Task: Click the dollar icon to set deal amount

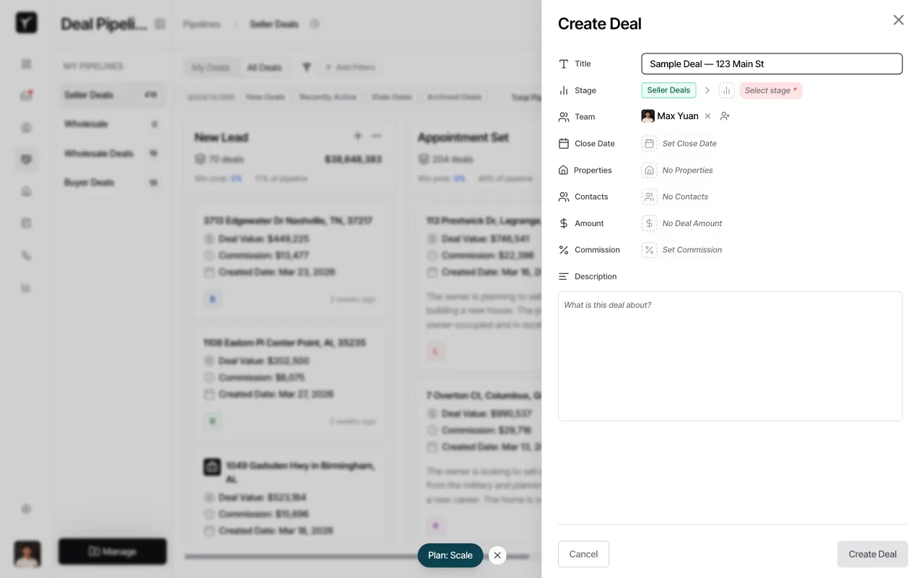Action: pos(649,223)
